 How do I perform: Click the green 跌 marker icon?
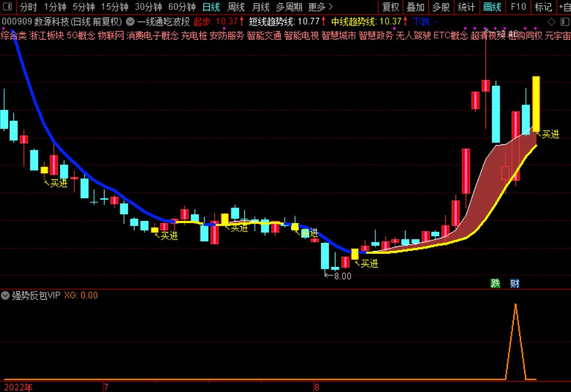tap(495, 283)
